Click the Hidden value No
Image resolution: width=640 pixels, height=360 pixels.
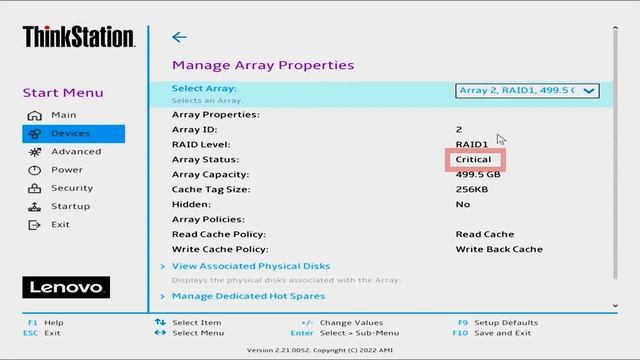463,204
